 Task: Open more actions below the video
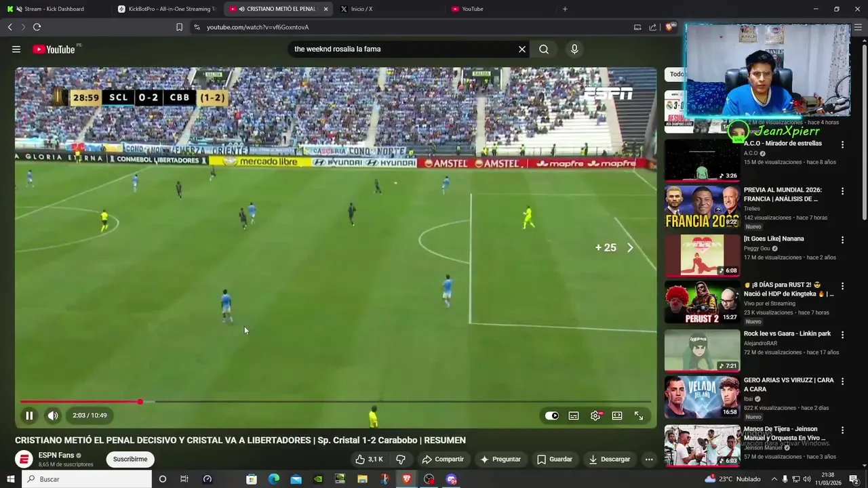[649, 459]
